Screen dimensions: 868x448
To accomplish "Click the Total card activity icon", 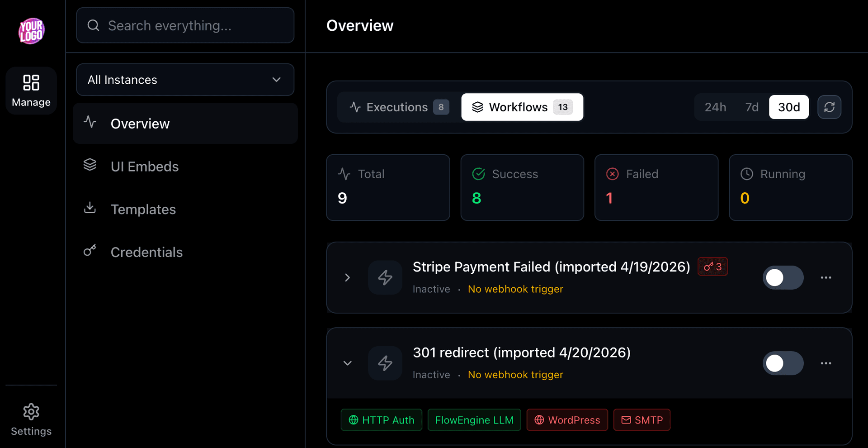I will click(344, 174).
